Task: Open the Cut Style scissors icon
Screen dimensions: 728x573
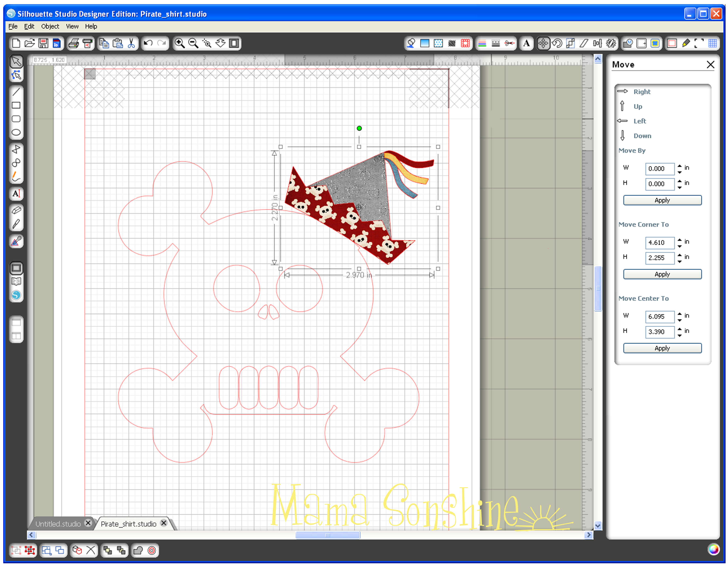Action: point(509,43)
